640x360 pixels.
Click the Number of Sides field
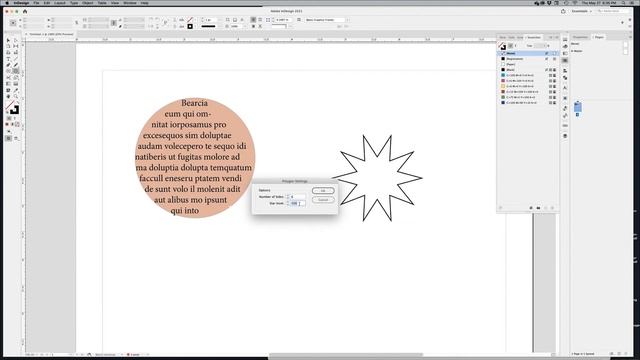[x=298, y=197]
